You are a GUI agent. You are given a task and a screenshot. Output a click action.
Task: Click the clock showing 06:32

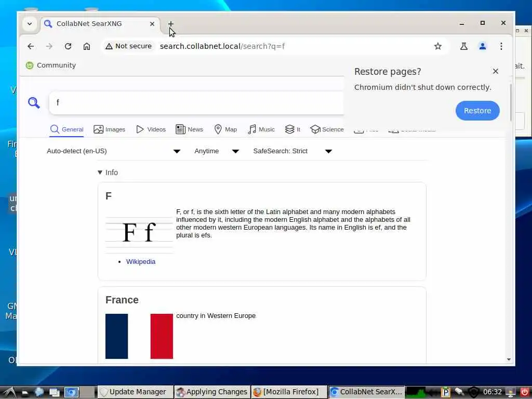[x=493, y=392]
